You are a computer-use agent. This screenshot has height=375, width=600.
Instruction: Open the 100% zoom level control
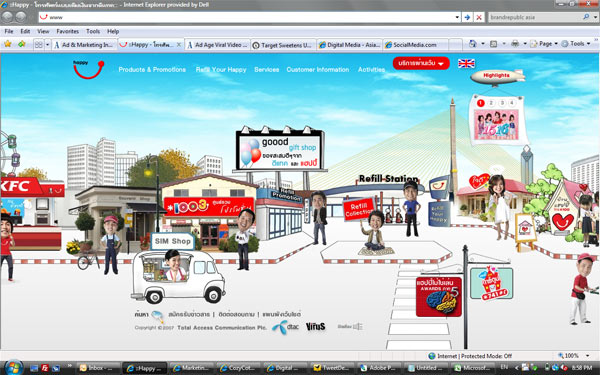[574, 356]
